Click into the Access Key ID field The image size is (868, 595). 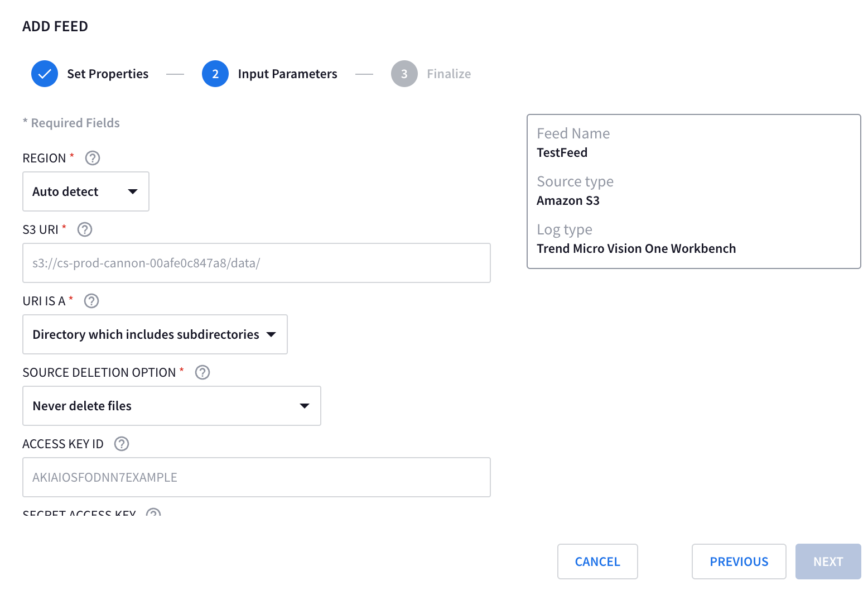[257, 477]
